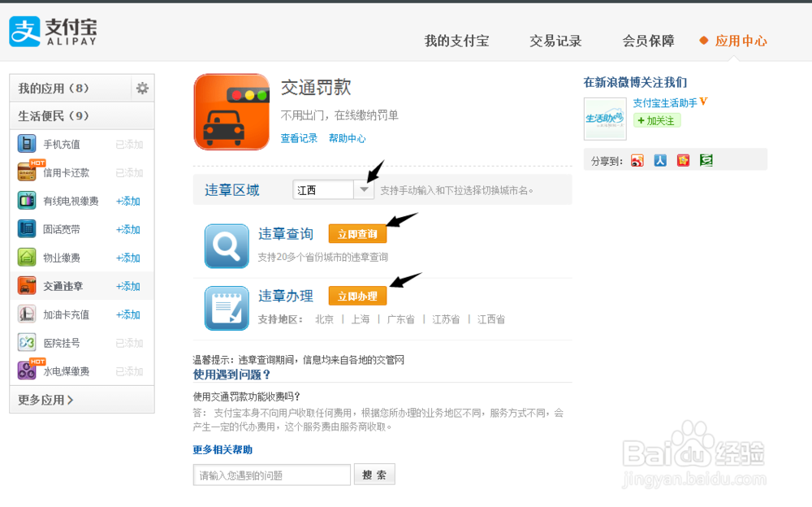Click the Alipay logo
812x507 pixels.
coord(53,32)
